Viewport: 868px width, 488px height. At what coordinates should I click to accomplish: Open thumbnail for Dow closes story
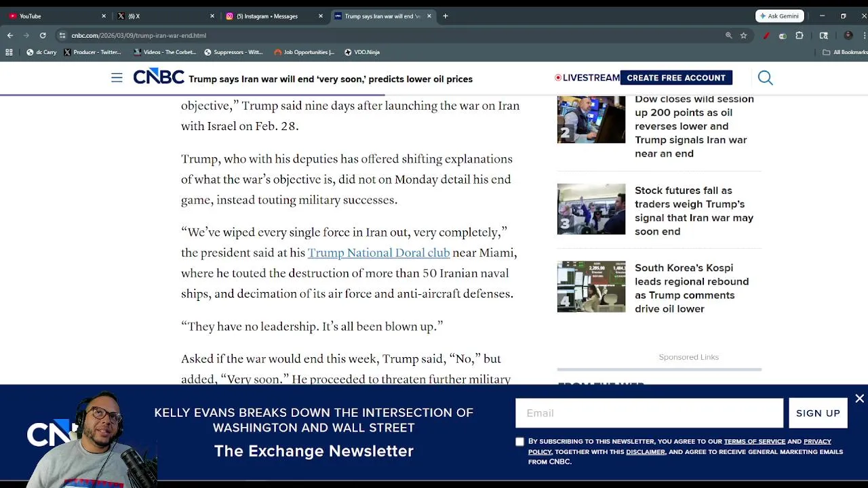[591, 119]
